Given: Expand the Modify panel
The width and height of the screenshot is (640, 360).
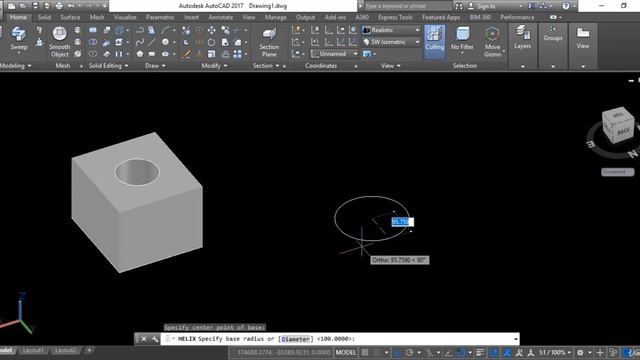Looking at the screenshot, I should (214, 66).
